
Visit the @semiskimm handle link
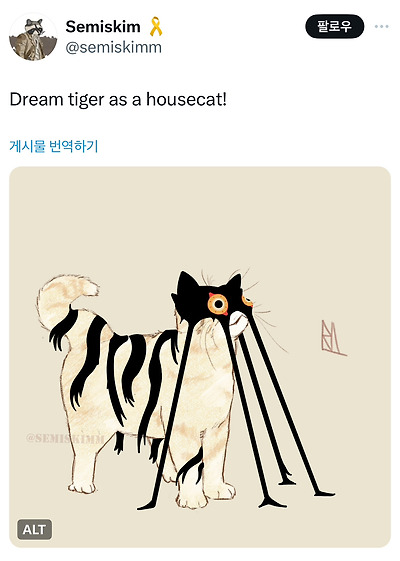(114, 47)
